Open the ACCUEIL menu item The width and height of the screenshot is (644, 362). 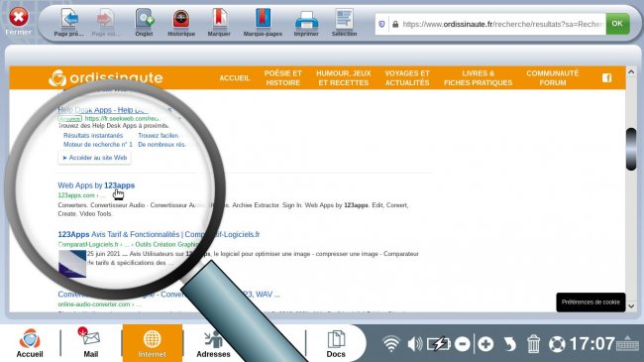pos(235,78)
